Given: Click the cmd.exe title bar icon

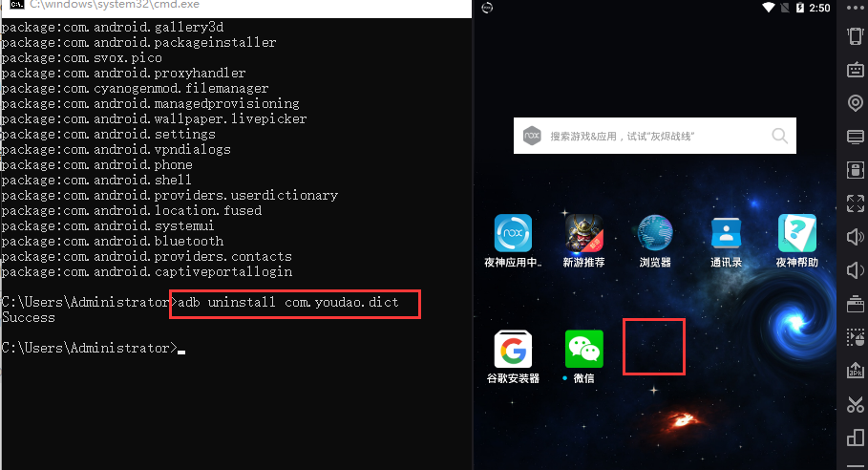Looking at the screenshot, I should click(17, 5).
